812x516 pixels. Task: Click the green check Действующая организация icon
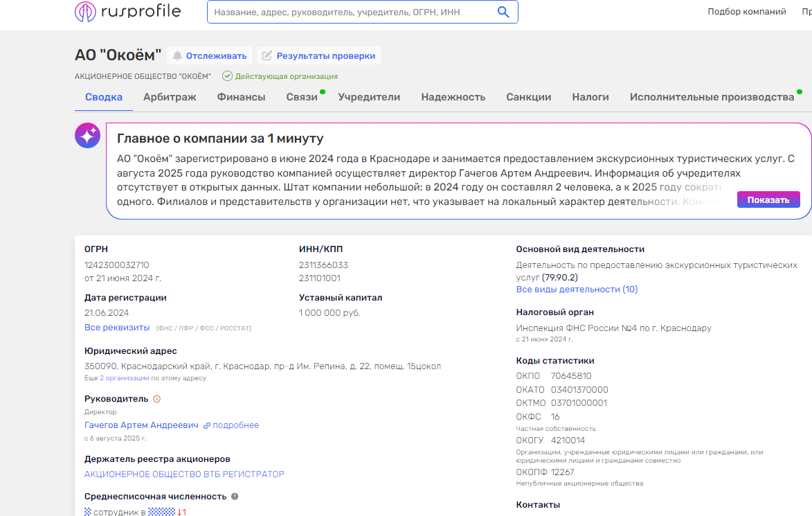coord(227,76)
